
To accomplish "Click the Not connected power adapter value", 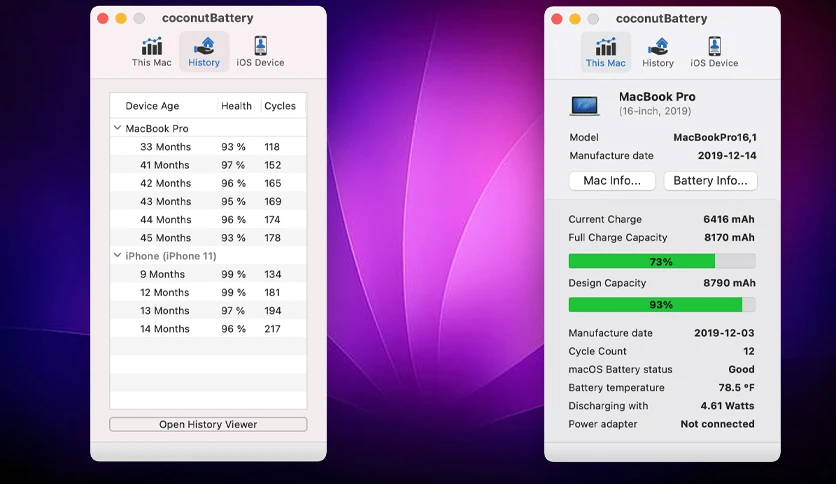I will 717,424.
